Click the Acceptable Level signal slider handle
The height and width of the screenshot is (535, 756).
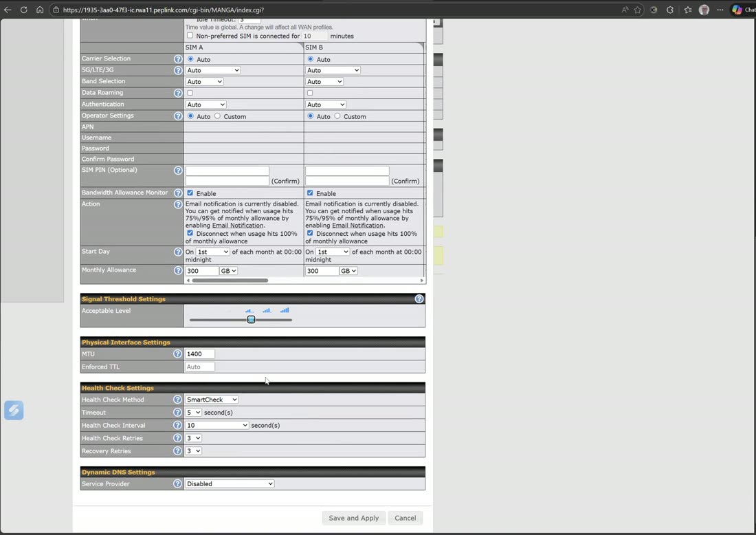tap(251, 319)
